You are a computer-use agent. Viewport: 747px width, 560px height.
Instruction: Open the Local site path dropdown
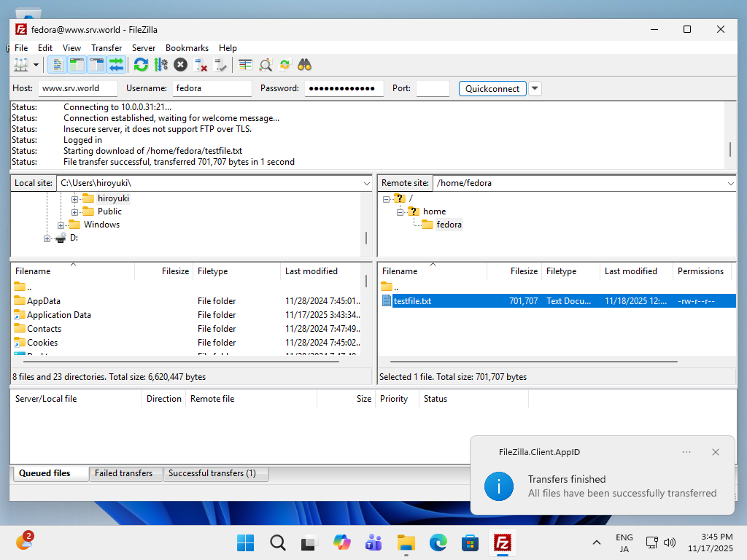[x=367, y=183]
